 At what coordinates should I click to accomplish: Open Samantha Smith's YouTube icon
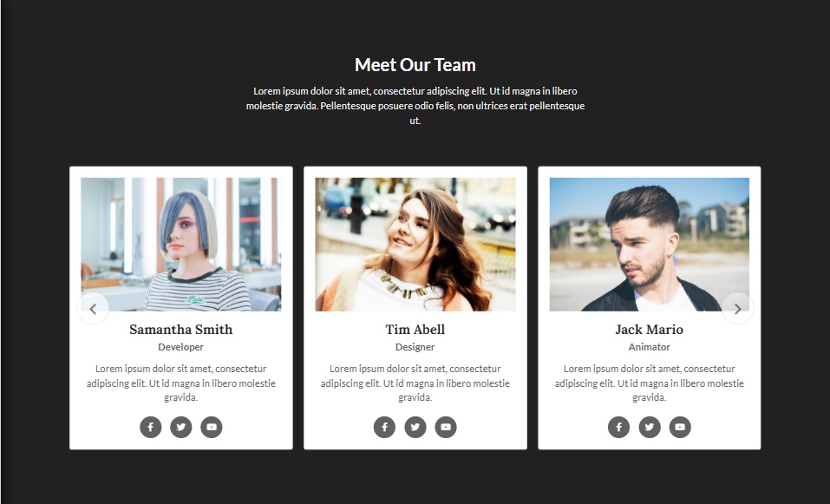pos(212,428)
